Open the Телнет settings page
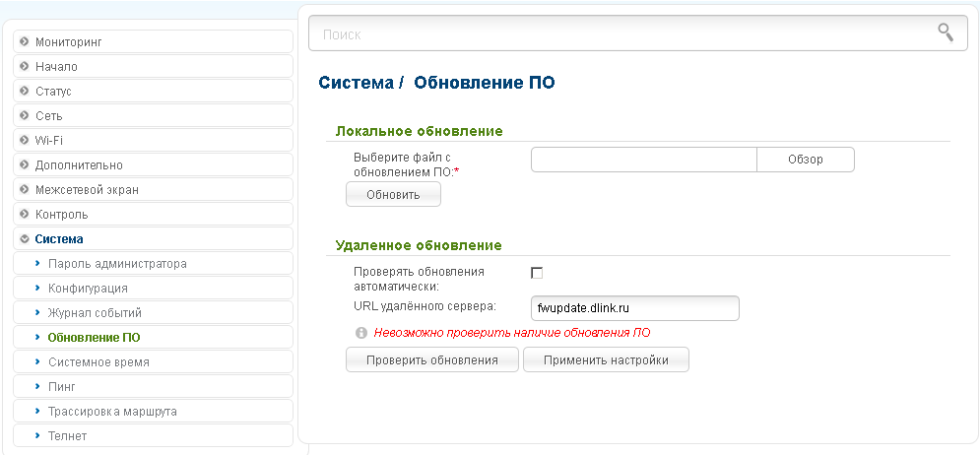Viewport: 980px width, 455px height. [67, 436]
